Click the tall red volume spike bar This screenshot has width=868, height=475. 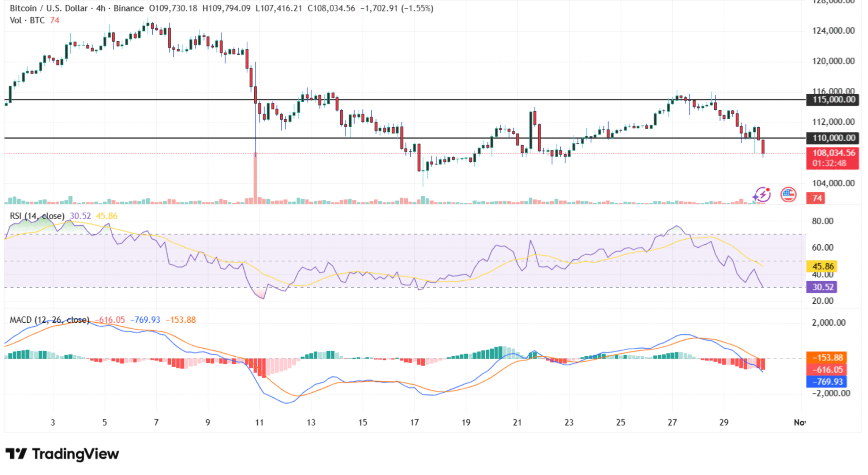tap(255, 178)
